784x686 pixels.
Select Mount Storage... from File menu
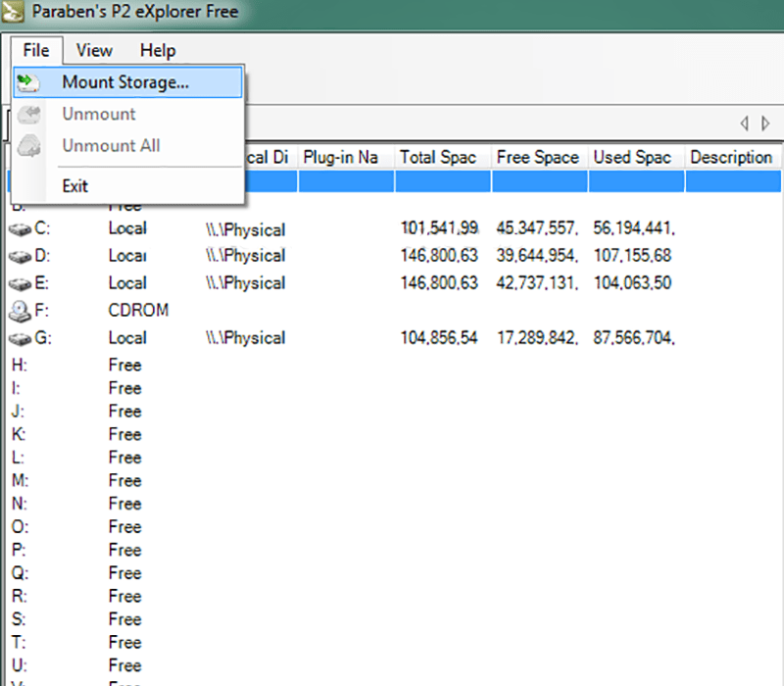pos(127,82)
